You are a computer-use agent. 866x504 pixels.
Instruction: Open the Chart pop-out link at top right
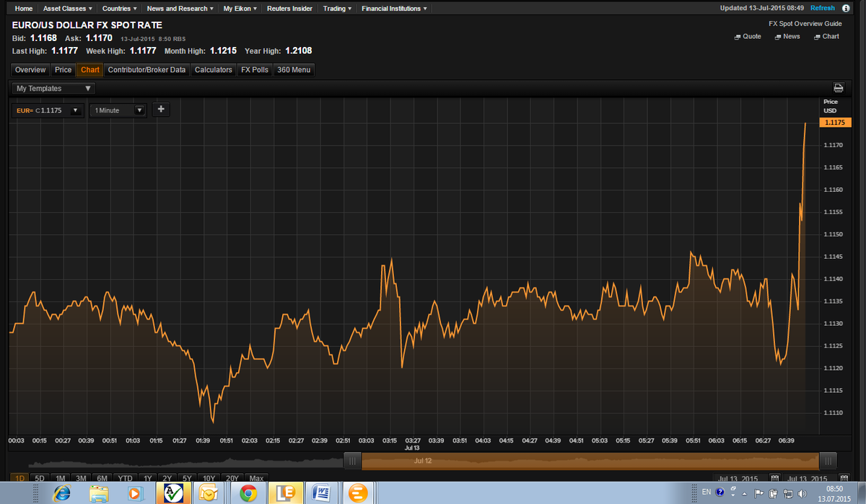click(x=826, y=36)
